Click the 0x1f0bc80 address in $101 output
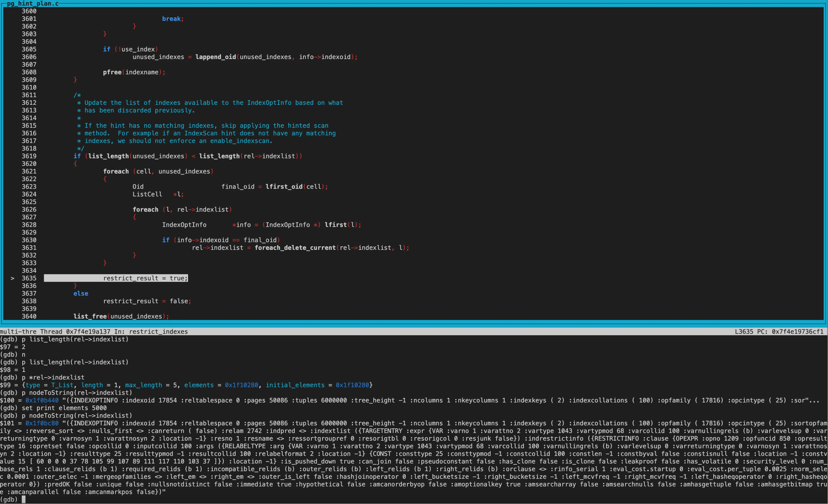The width and height of the screenshot is (828, 504). (x=42, y=423)
